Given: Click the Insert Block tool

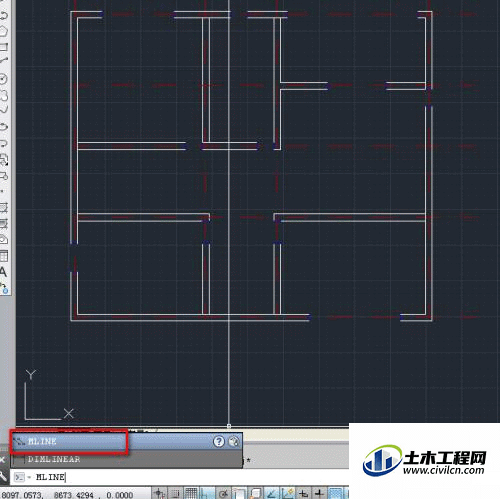Looking at the screenshot, I should click(3, 159).
